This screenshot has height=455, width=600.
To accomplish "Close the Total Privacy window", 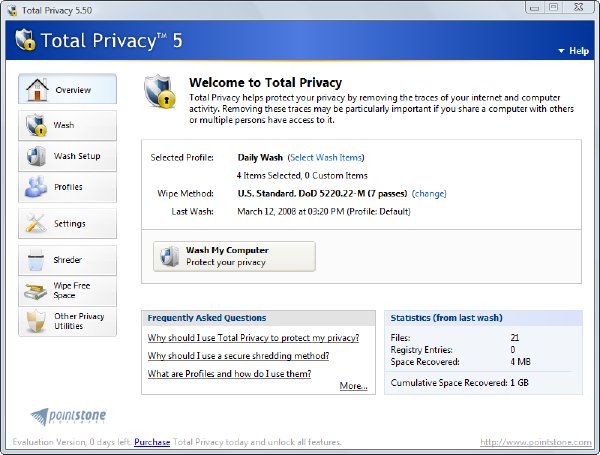I will click(579, 7).
